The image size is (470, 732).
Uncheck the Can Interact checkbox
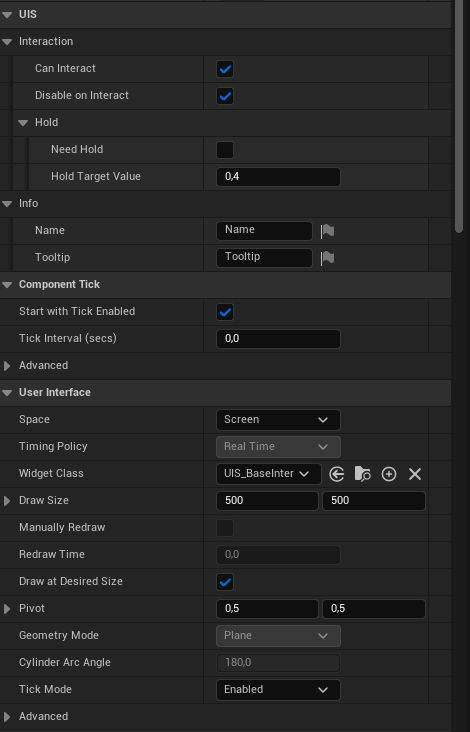[x=225, y=69]
